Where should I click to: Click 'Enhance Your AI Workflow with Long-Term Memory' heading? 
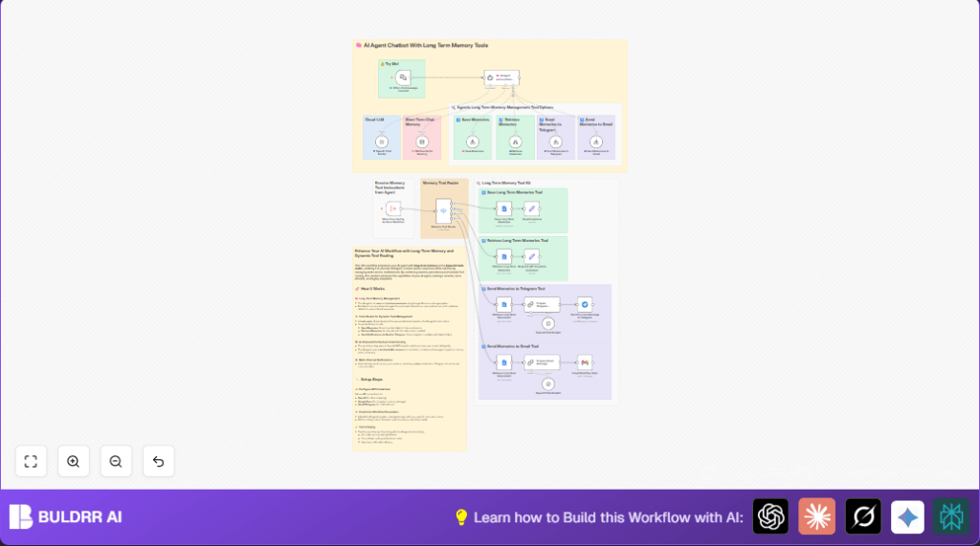405,253
